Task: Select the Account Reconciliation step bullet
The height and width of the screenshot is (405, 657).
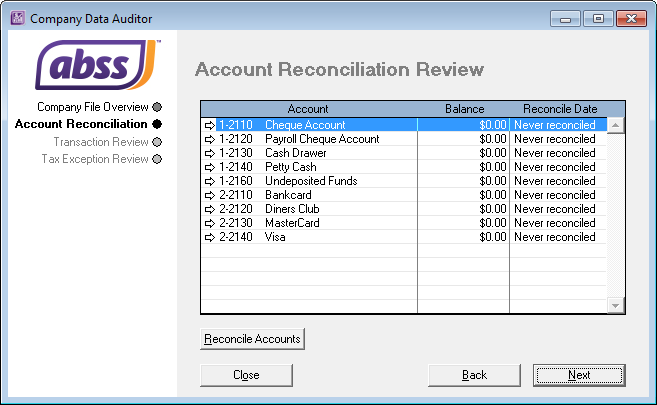Action: 156,124
